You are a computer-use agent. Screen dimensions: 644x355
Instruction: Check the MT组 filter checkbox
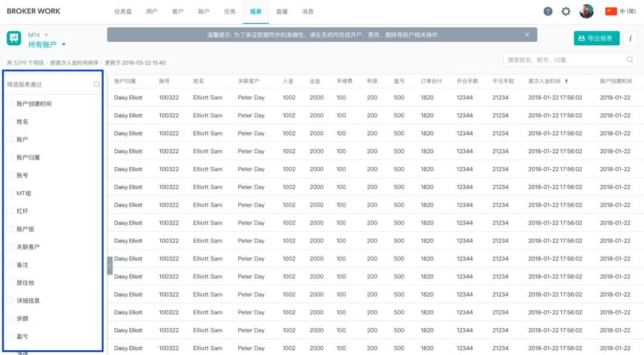click(10, 194)
